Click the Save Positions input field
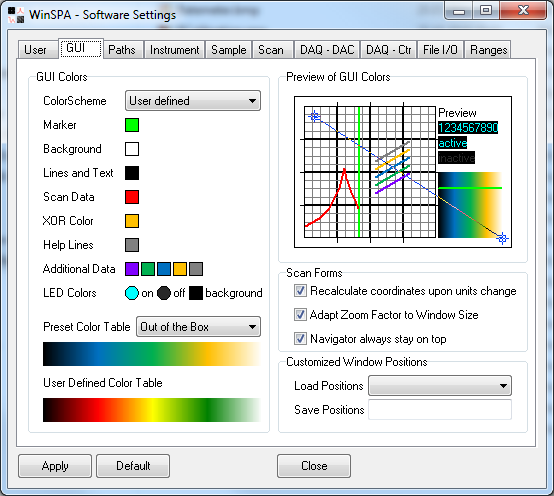554x496 pixels. pyautogui.click(x=440, y=410)
